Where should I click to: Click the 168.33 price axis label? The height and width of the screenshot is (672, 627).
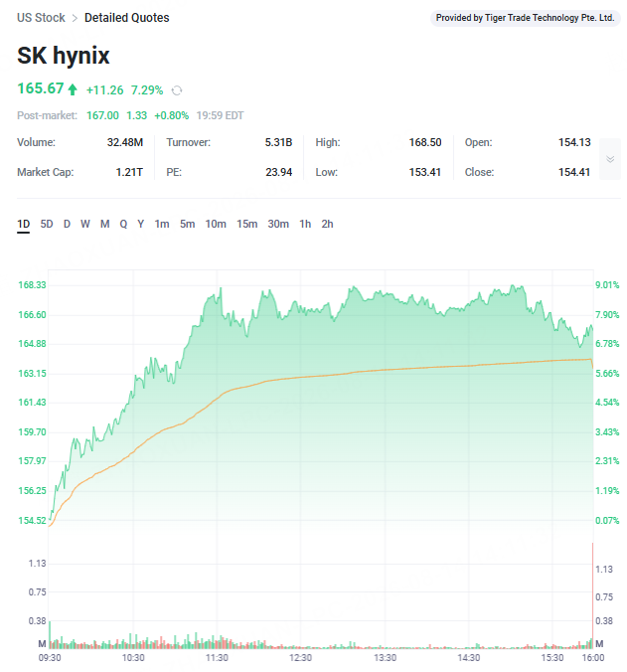[32, 285]
